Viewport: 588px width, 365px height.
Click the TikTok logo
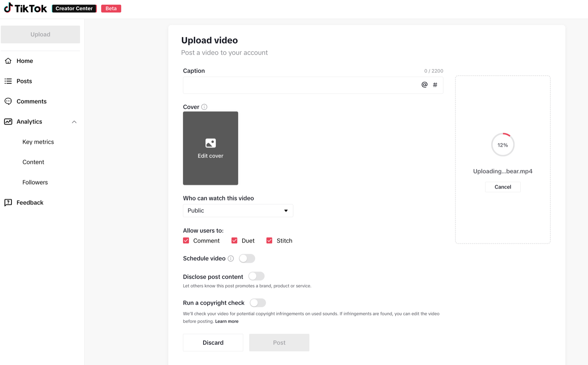(25, 8)
